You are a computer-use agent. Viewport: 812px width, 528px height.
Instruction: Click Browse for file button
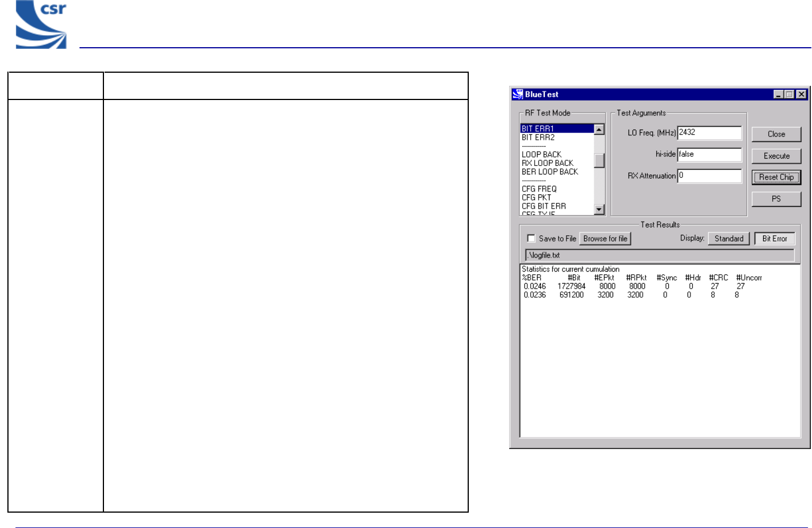click(605, 239)
